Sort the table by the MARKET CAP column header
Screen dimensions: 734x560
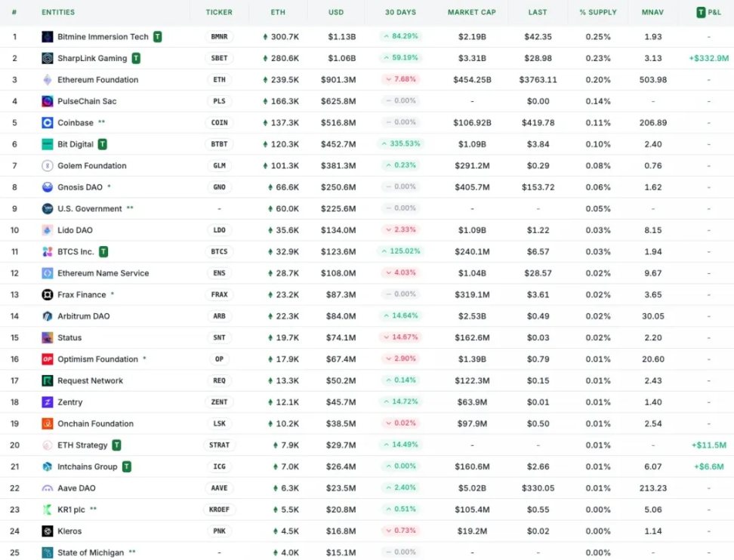pos(472,12)
